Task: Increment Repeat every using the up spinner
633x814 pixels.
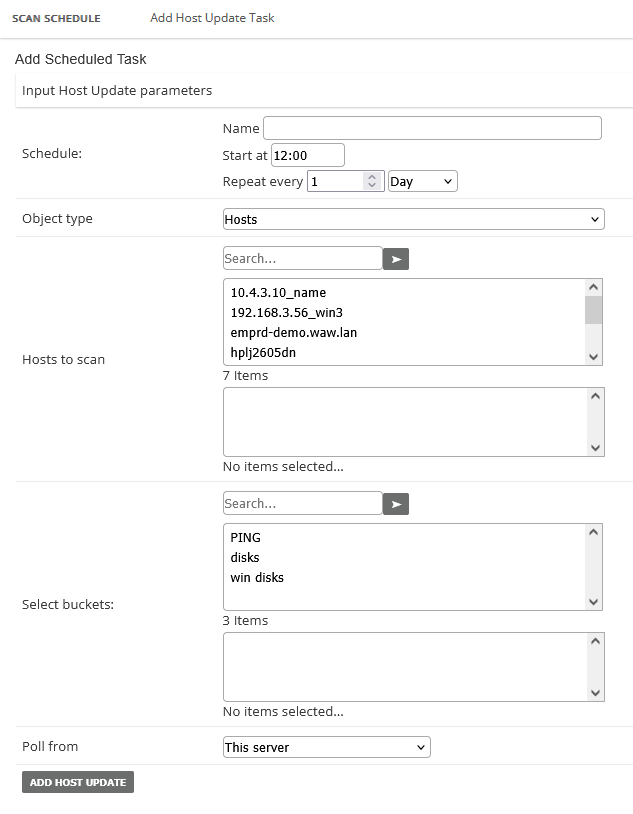Action: click(x=371, y=176)
